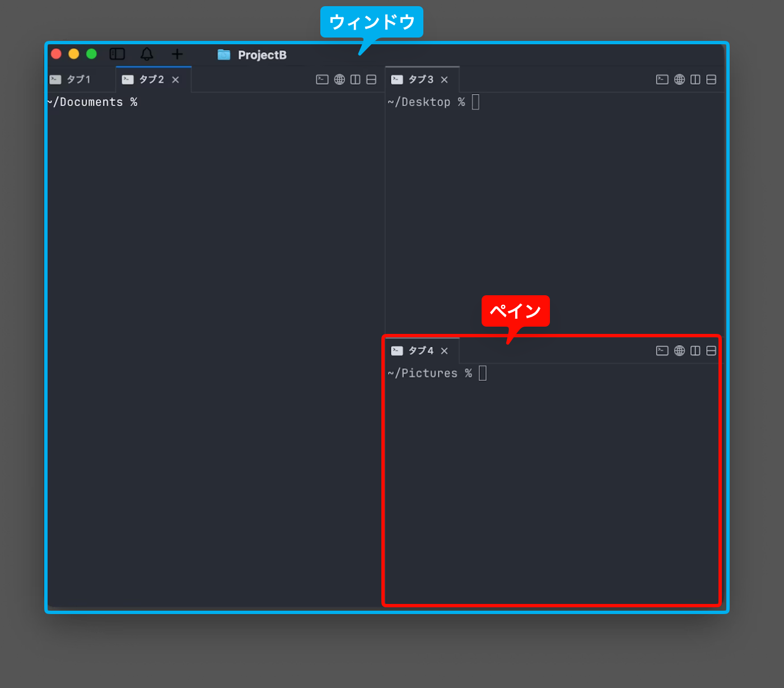Close the タブ2 tab
The width and height of the screenshot is (784, 688).
point(175,80)
